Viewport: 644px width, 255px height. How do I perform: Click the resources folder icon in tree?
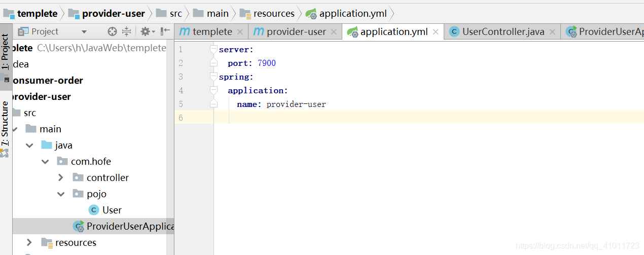point(47,243)
